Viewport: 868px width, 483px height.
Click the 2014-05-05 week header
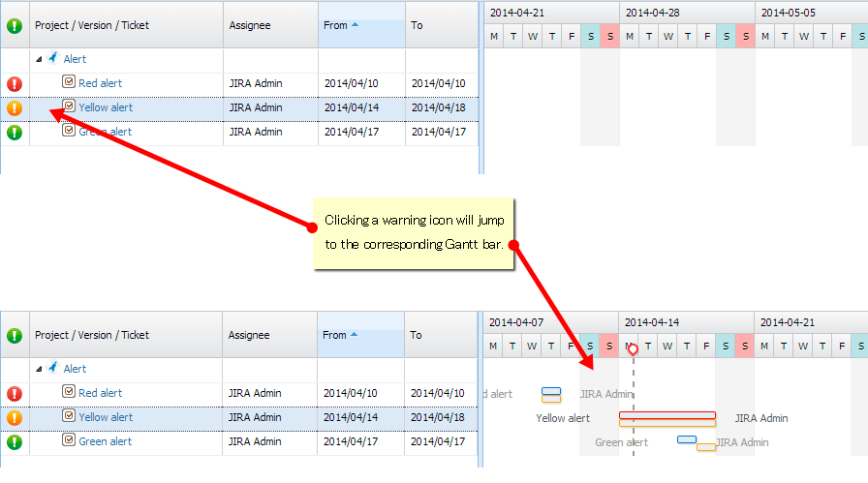click(x=789, y=13)
